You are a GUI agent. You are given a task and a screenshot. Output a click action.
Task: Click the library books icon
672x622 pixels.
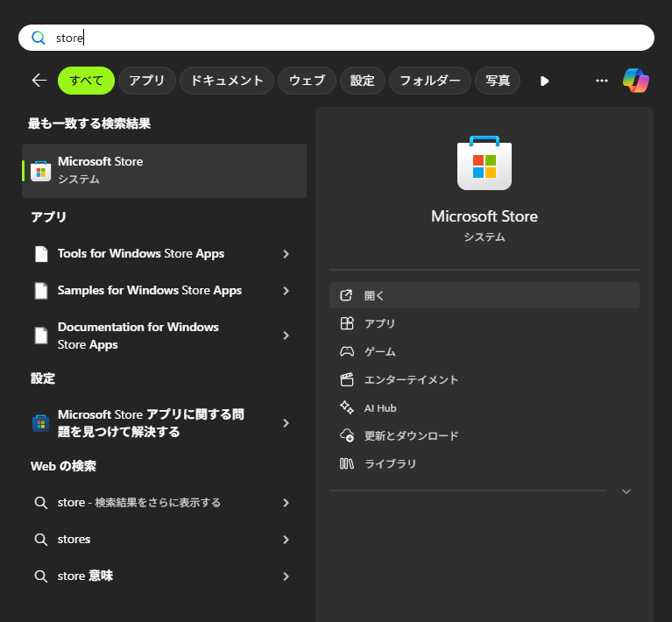(347, 463)
